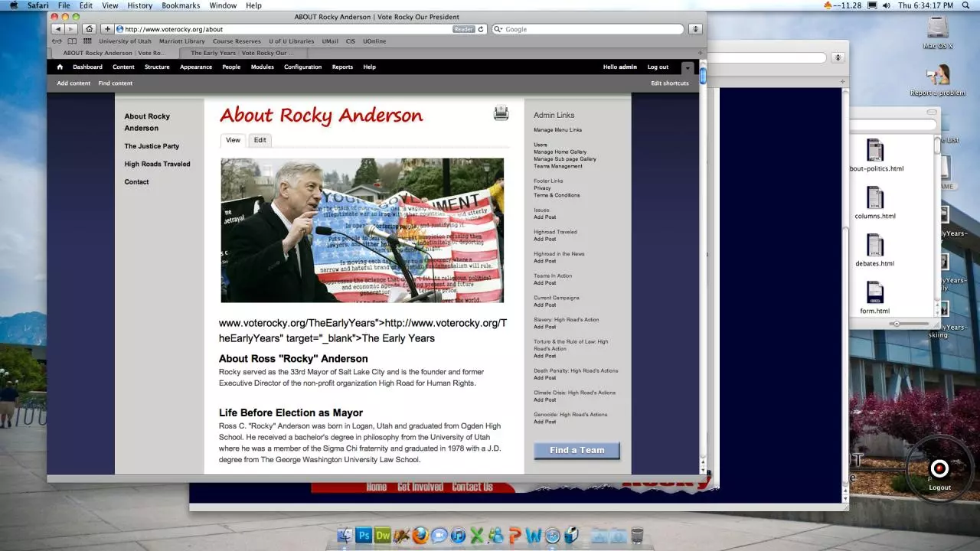This screenshot has width=980, height=551.
Task: Select the Edit page tab
Action: pyautogui.click(x=260, y=140)
